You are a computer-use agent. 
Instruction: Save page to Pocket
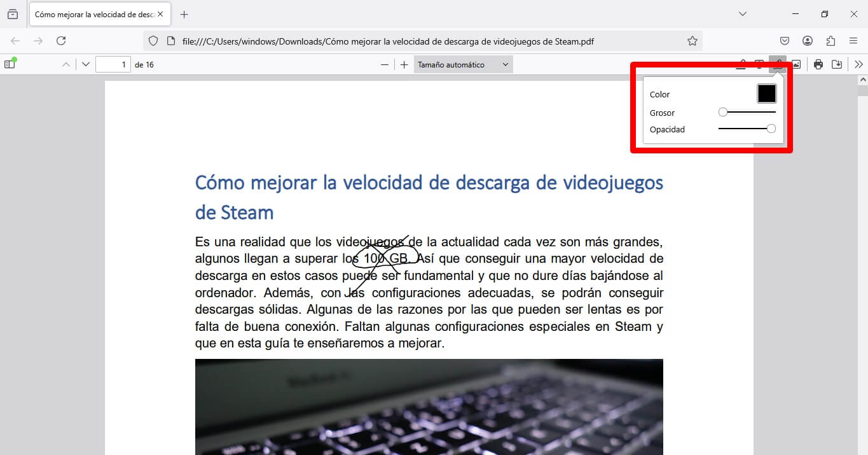coord(785,41)
